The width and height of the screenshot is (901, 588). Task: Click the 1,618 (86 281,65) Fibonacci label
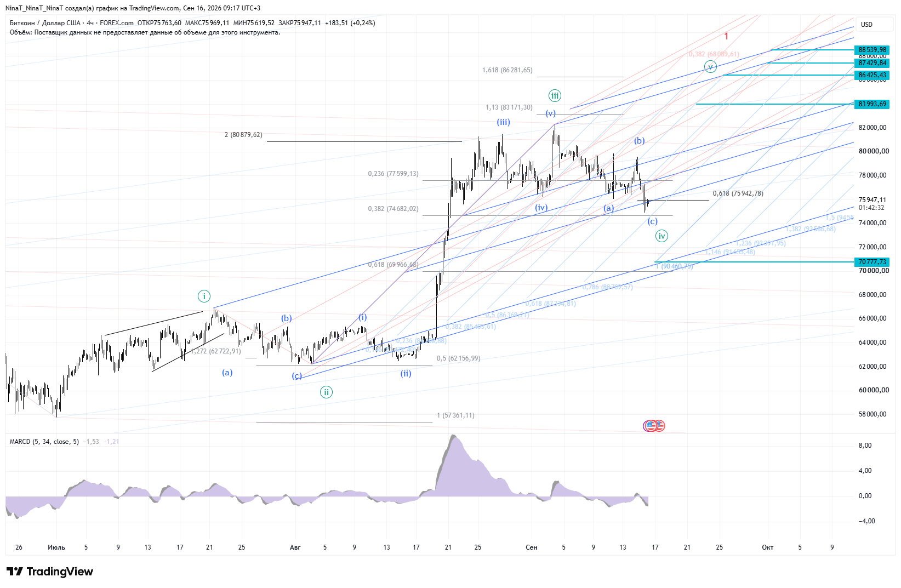(507, 70)
